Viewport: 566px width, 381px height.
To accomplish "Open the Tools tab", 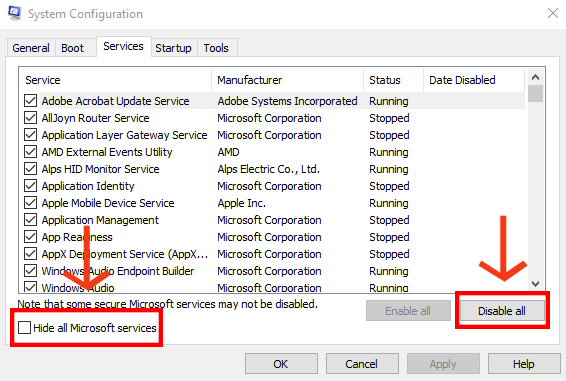I will (216, 48).
